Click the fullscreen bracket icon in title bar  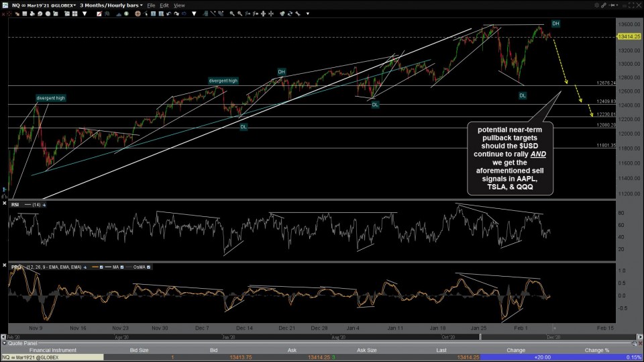coord(632,5)
